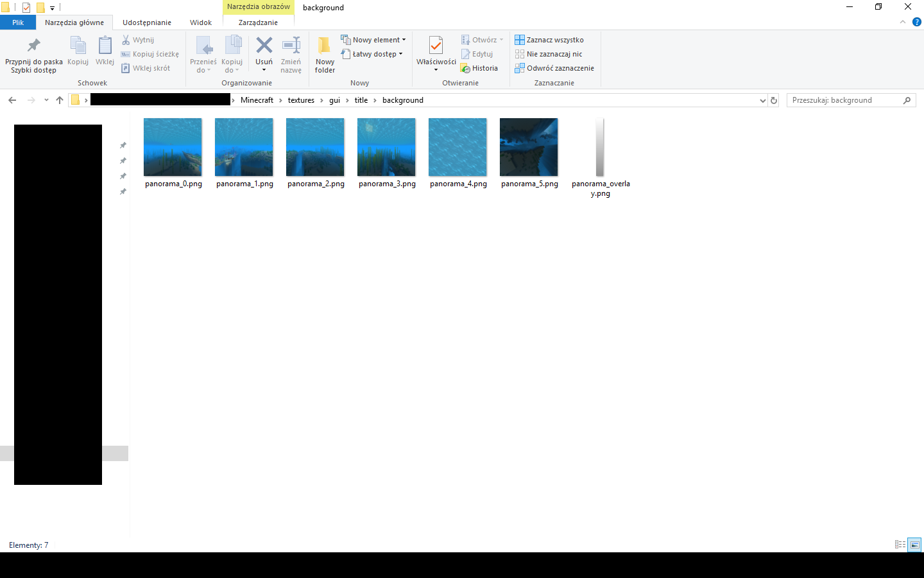This screenshot has height=578, width=924.
Task: Click Zmień nazwę rename button
Action: pos(291,55)
